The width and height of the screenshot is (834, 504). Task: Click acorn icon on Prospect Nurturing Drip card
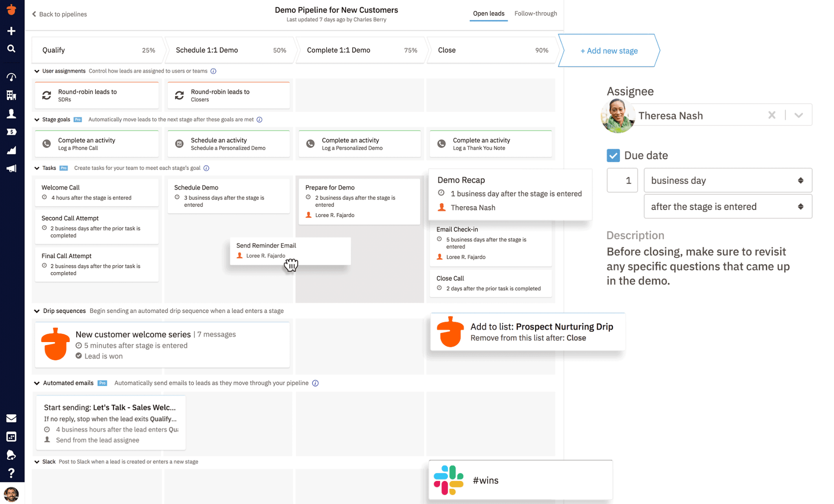pyautogui.click(x=450, y=332)
